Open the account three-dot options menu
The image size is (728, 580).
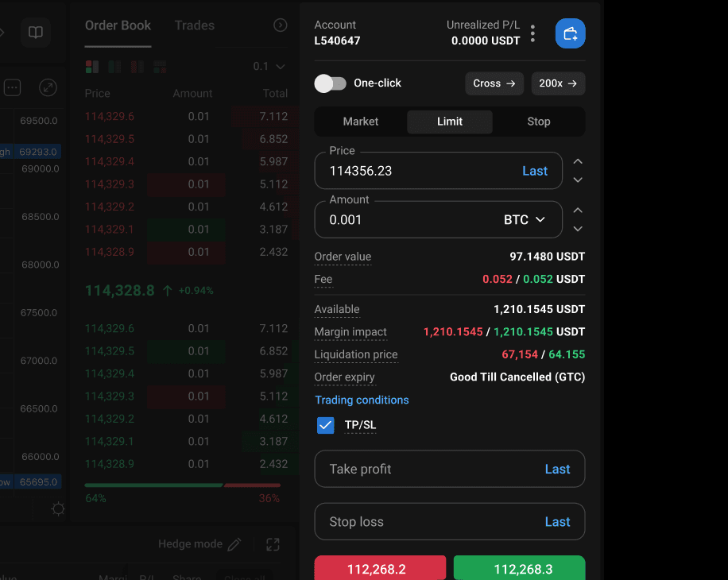tap(532, 33)
